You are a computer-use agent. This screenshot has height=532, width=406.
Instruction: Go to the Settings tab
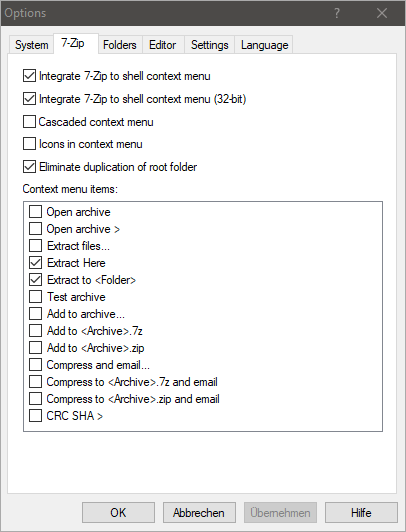pyautogui.click(x=209, y=45)
